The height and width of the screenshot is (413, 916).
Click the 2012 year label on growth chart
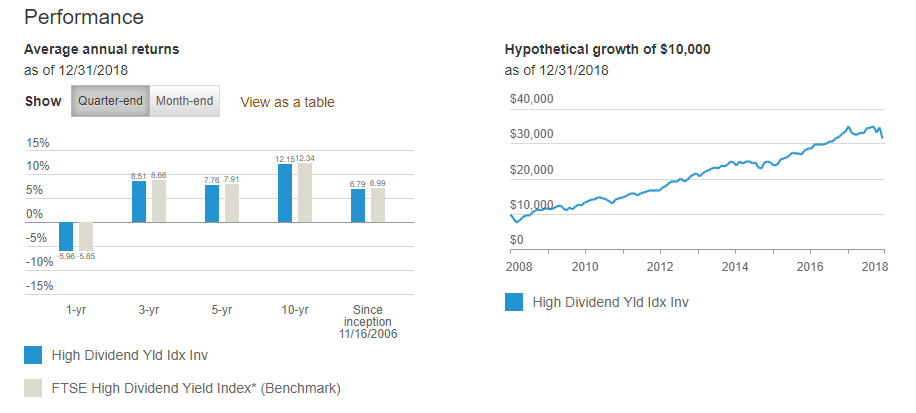[660, 267]
